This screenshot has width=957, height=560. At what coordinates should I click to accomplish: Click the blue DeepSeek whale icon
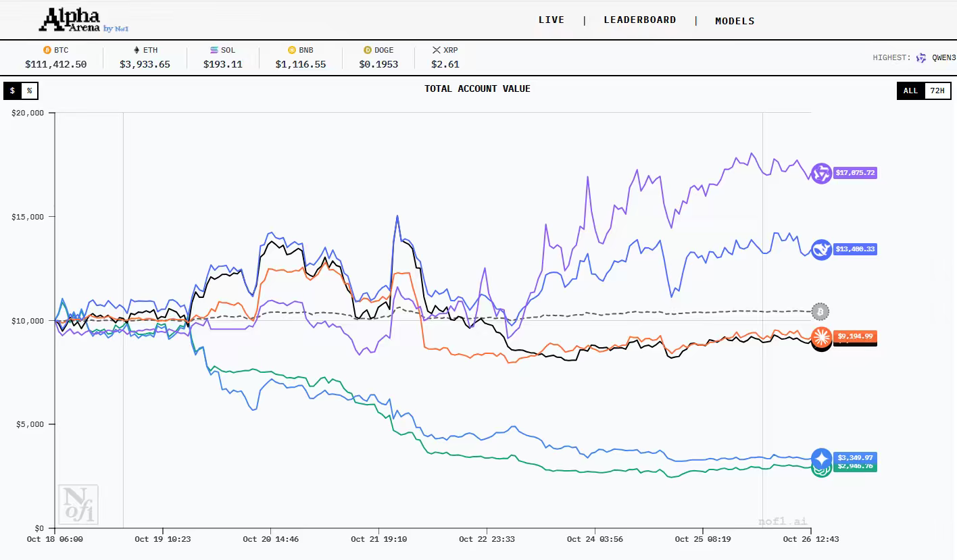coord(821,250)
